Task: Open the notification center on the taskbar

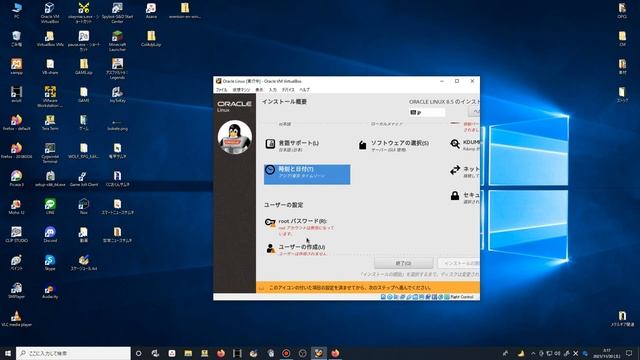Action: 629,353
